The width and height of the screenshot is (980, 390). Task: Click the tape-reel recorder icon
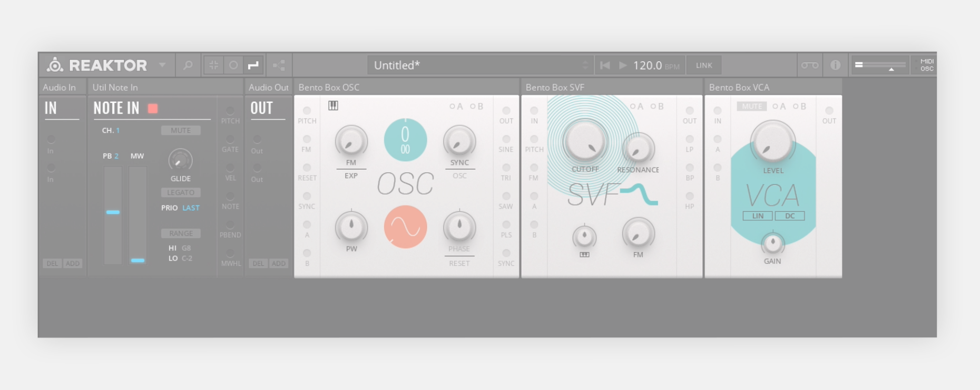coord(810,65)
